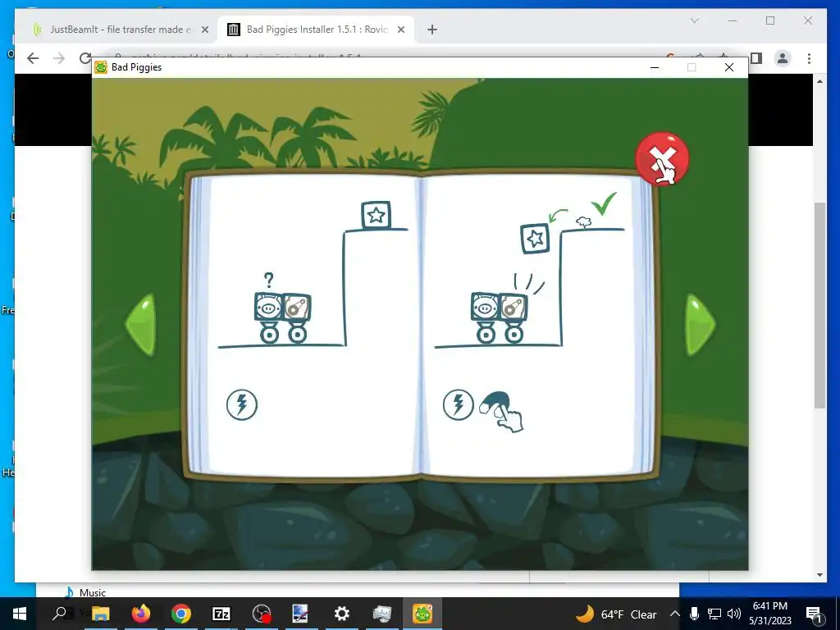The height and width of the screenshot is (630, 840).
Task: Click the Bad Piggies window title icon
Action: click(x=101, y=67)
